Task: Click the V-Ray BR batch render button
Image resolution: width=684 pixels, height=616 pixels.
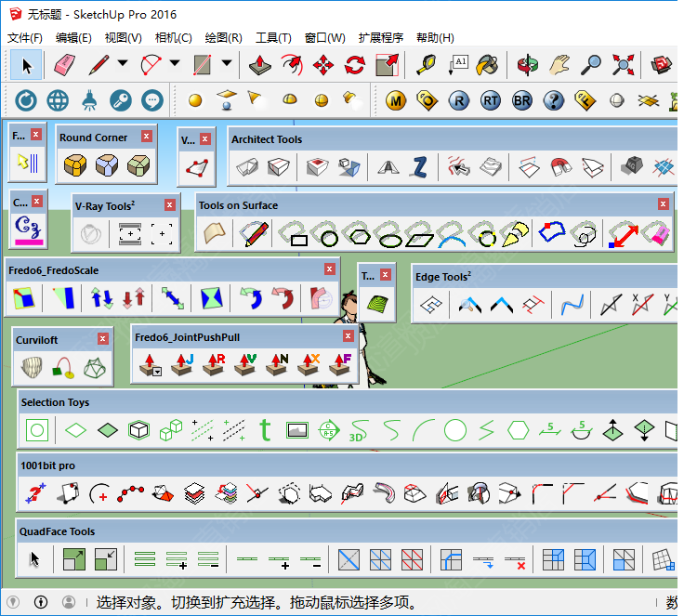Action: [x=522, y=100]
